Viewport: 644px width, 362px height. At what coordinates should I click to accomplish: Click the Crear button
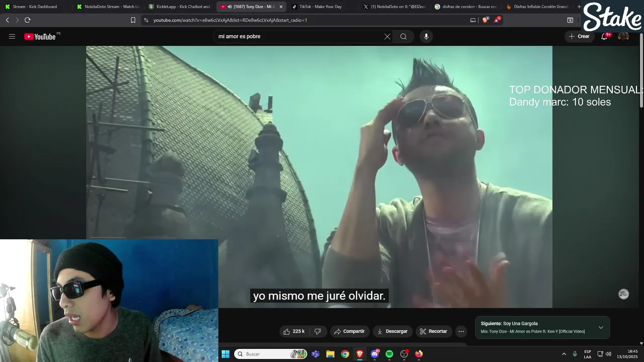click(579, 36)
